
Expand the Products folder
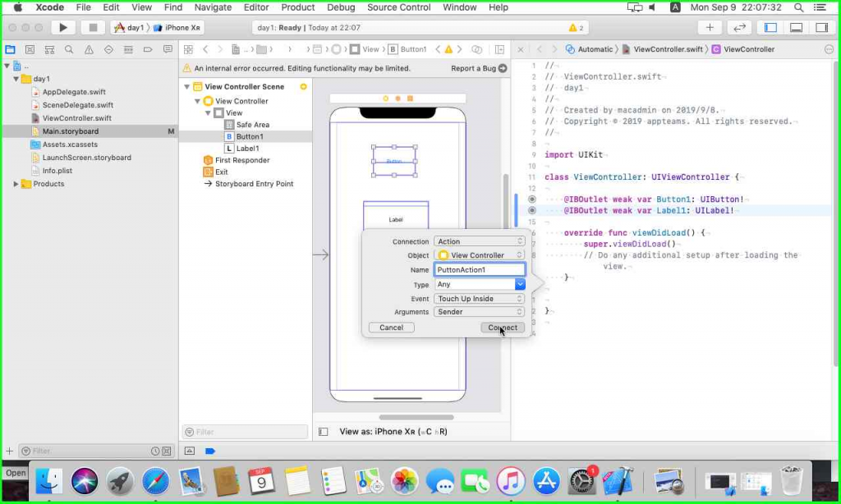[x=16, y=184]
